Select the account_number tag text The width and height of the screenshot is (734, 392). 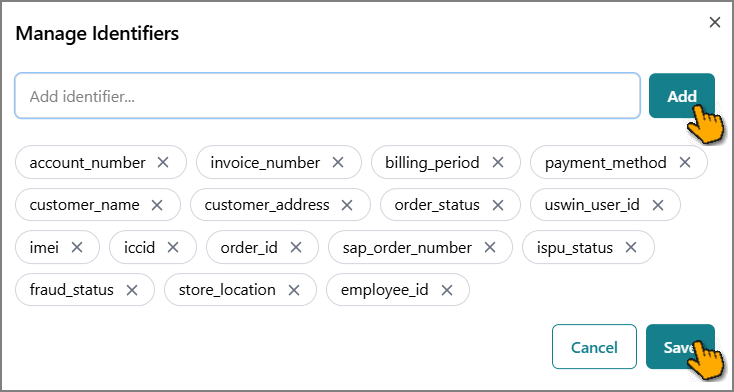coord(88,163)
